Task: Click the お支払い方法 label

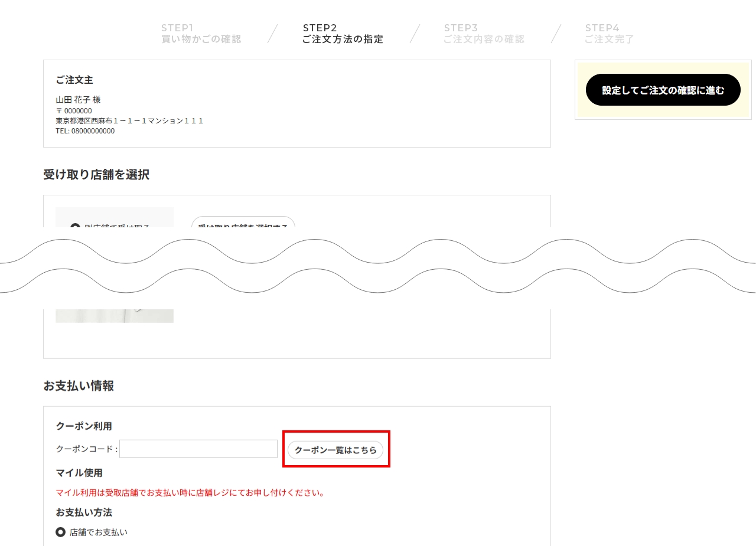Action: coord(84,512)
